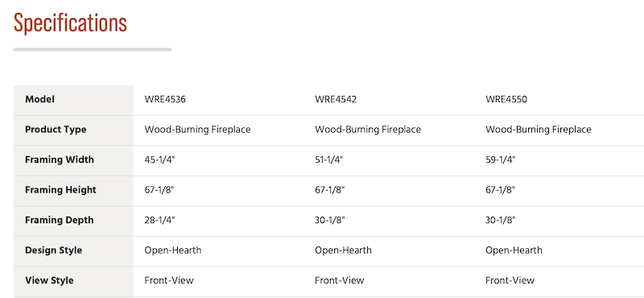Select the Product Type row label
This screenshot has width=644, height=298.
click(56, 130)
